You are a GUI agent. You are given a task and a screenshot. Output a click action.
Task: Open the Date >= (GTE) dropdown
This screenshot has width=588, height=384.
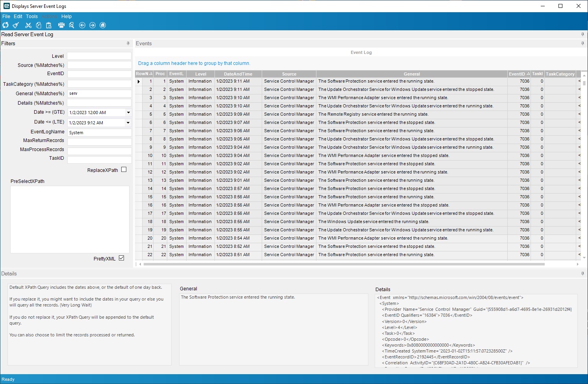tap(128, 113)
